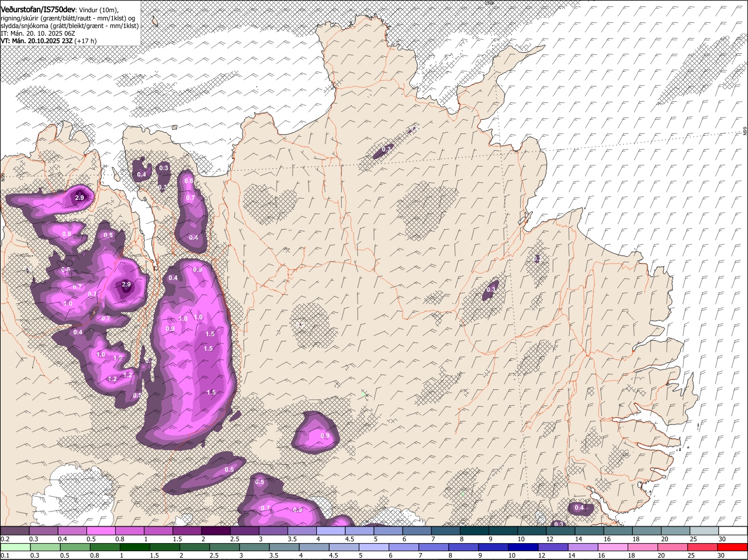Pick lower scale swatch between 0.8 and 1

[105, 547]
